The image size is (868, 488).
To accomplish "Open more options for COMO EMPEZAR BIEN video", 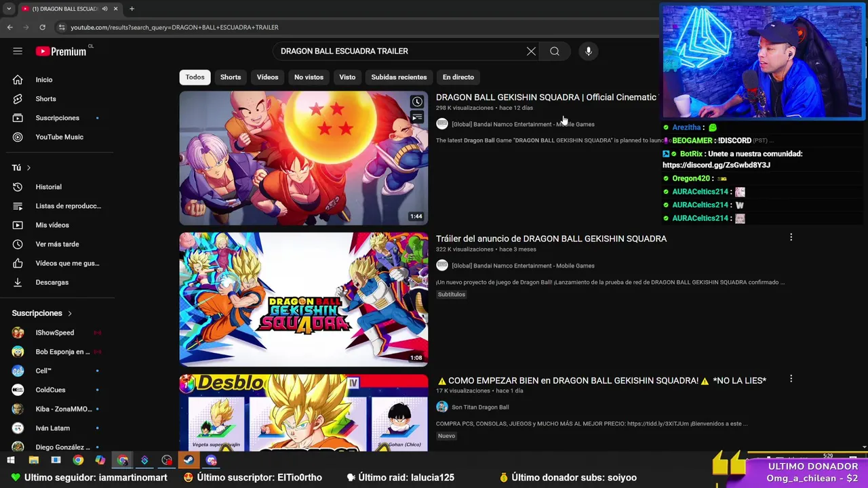I will 791,379.
